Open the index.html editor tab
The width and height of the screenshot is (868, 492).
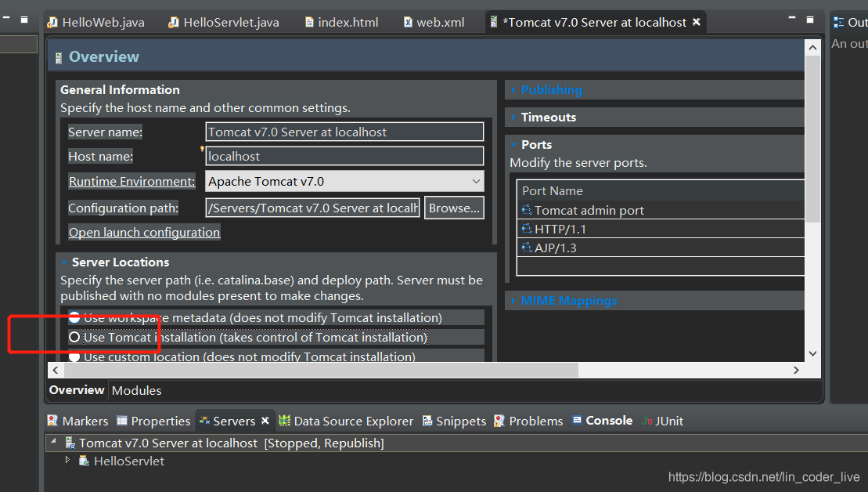tap(341, 22)
